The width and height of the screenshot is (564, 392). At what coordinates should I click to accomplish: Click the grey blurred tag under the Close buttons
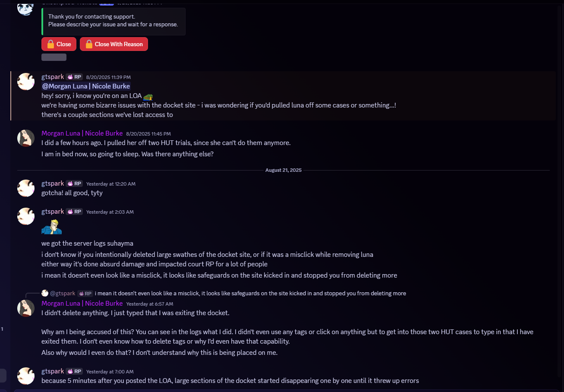pyautogui.click(x=54, y=57)
